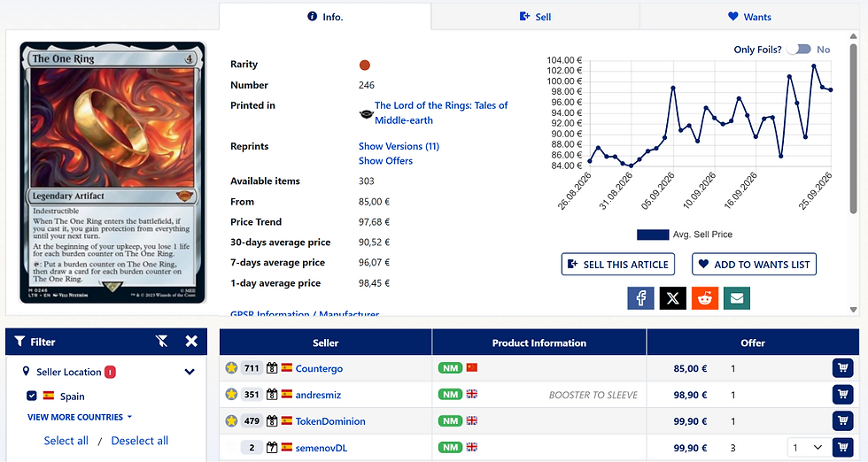
Task: Click the Chinese language flag for Countergo
Action: click(x=471, y=367)
